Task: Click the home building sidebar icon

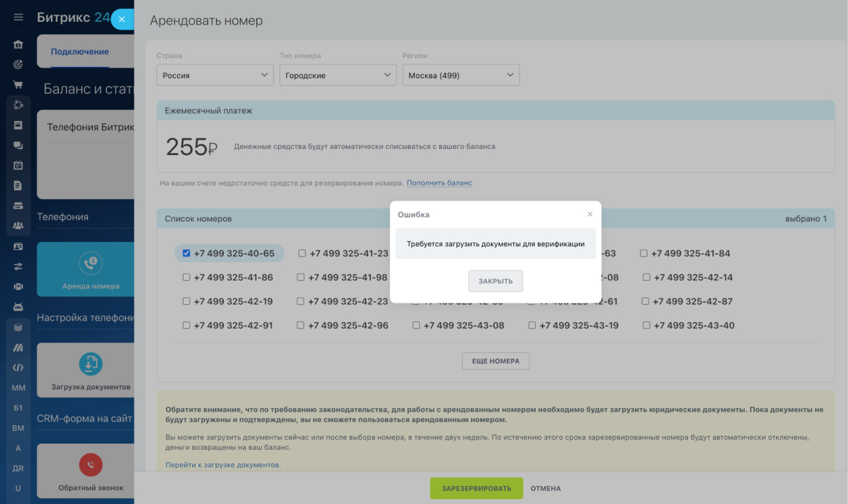Action: click(x=18, y=44)
